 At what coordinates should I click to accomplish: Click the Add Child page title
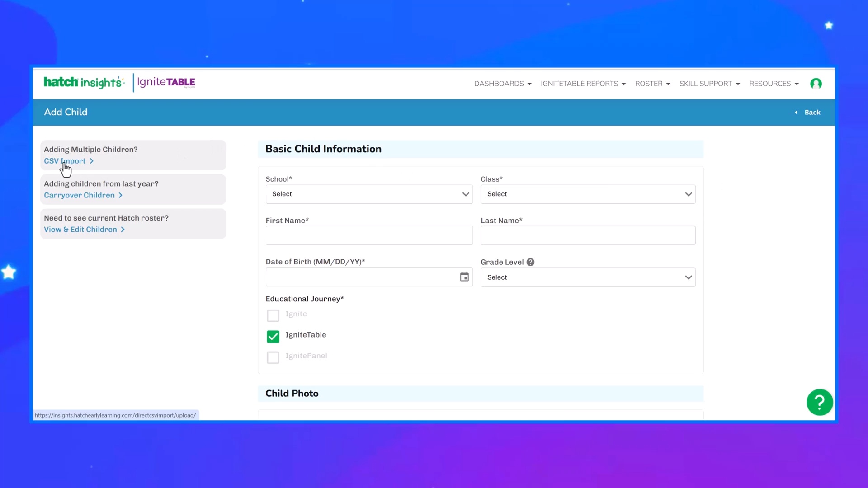pyautogui.click(x=66, y=112)
